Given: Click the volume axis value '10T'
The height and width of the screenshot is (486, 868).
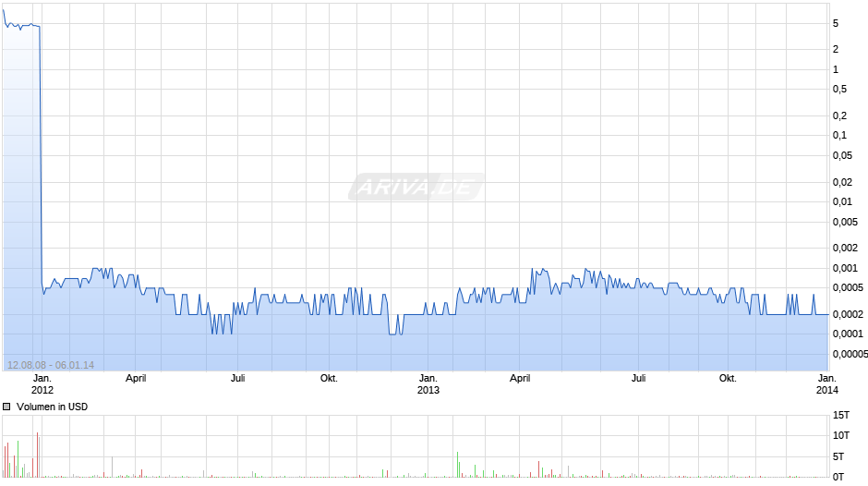Looking at the screenshot, I should (x=841, y=435).
